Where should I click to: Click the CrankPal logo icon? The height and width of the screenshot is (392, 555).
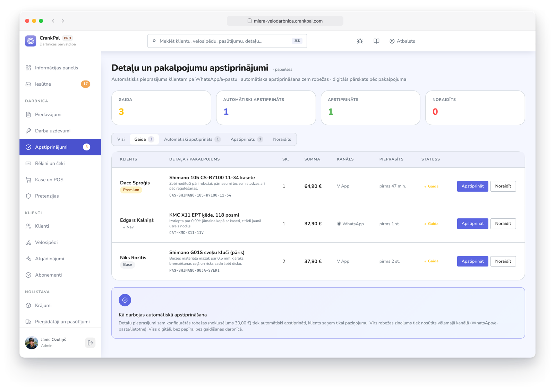[x=31, y=41]
